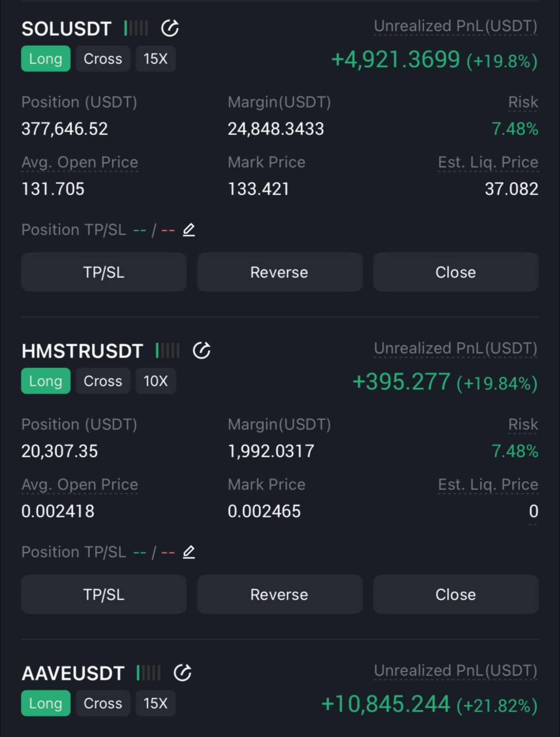
Task: Close the SOLUSDT position
Action: (456, 272)
